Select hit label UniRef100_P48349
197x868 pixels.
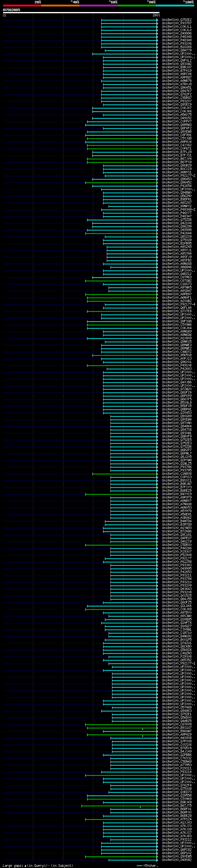177,40
